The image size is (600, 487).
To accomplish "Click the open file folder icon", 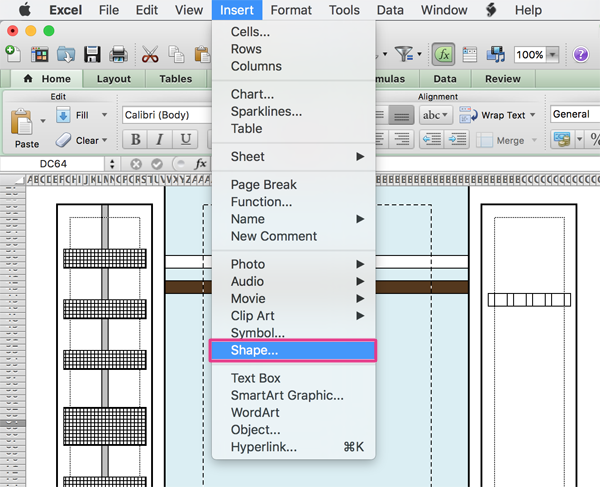I will [x=66, y=54].
